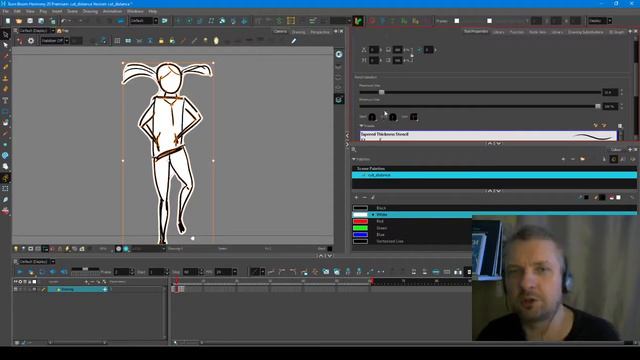Toggle the second white checkbox in top toolbar
The width and height of the screenshot is (640, 360).
tap(489, 21)
